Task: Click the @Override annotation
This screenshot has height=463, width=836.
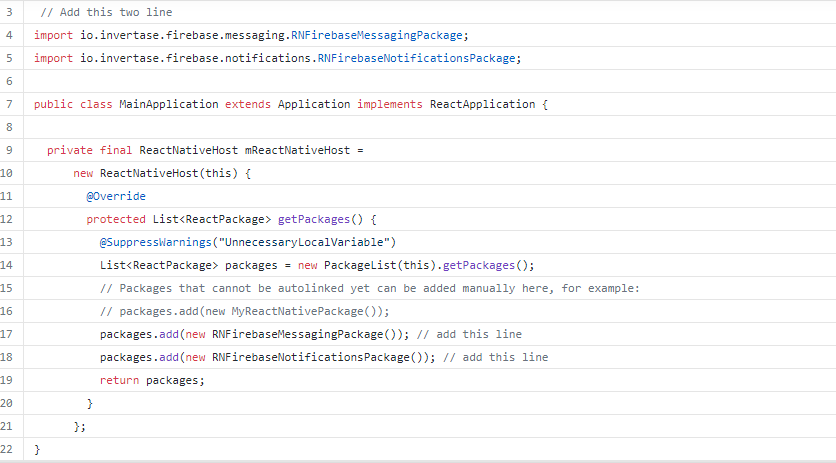Action: coord(116,196)
